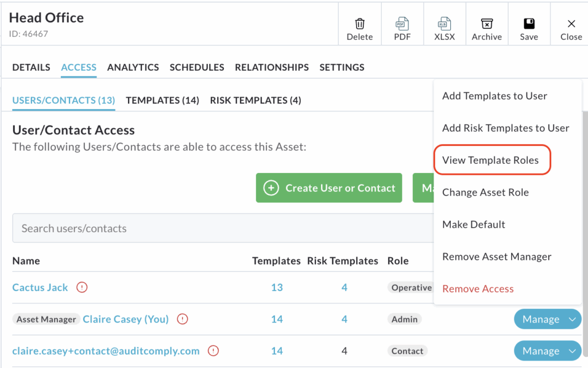This screenshot has width=588, height=368.
Task: Export asset using the PDF icon
Action: [x=402, y=24]
